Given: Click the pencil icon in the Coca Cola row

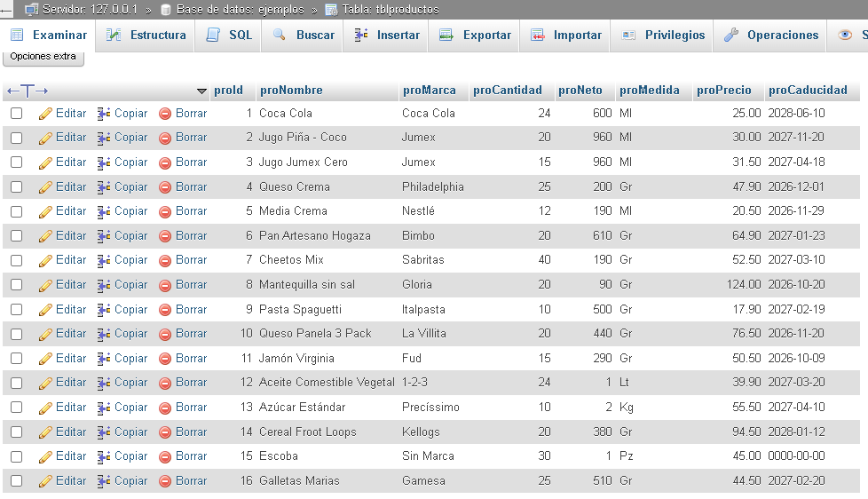Looking at the screenshot, I should [x=45, y=114].
